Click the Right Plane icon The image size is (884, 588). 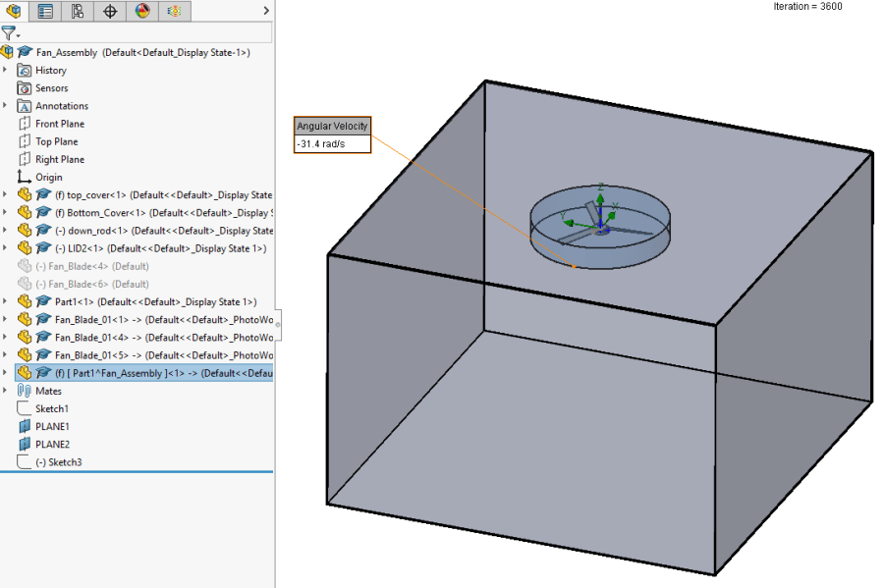(25, 159)
